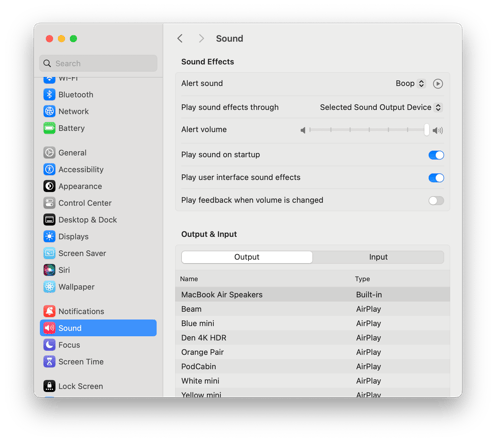
Task: Turn off Play user interface sound effects
Action: 436,178
